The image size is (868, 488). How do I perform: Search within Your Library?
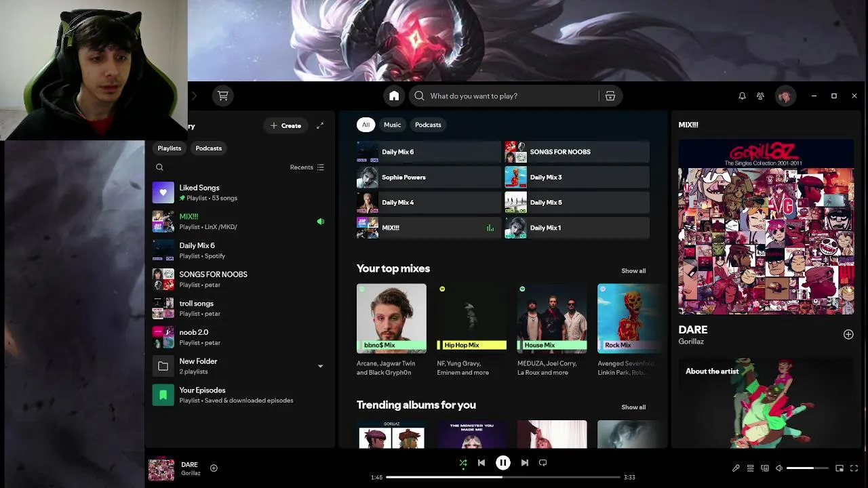tap(159, 167)
